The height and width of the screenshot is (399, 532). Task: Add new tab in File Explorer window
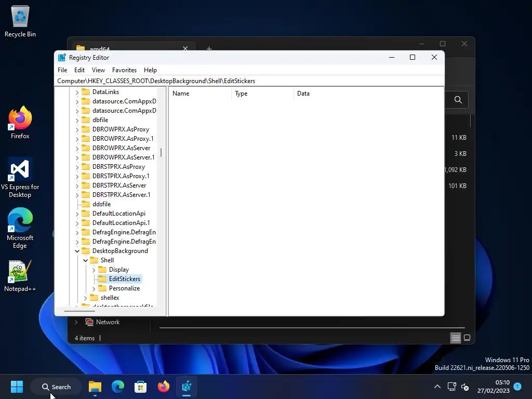[x=209, y=49]
